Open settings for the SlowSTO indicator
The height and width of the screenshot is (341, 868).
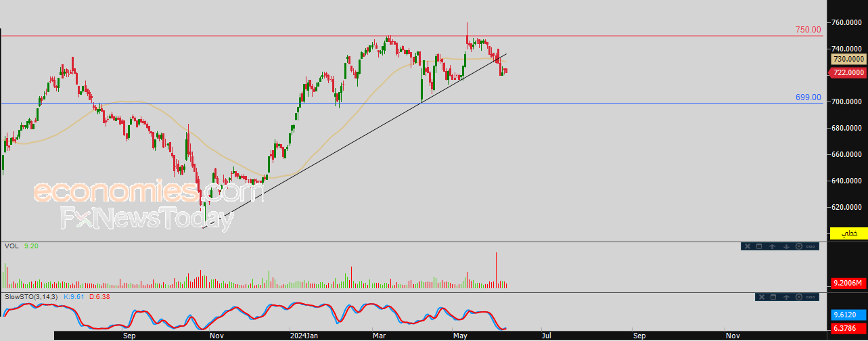tap(799, 297)
